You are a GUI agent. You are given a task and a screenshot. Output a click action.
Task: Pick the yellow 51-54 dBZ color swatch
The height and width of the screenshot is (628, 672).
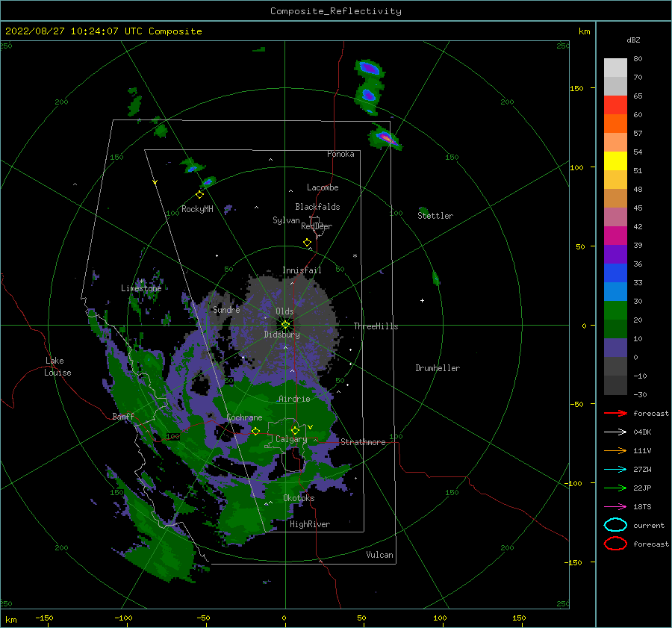[615, 161]
